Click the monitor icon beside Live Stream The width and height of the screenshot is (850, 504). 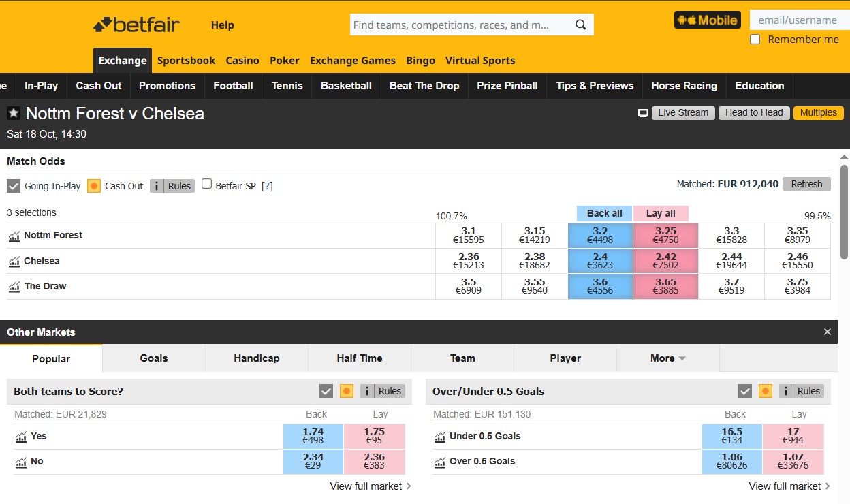point(642,112)
